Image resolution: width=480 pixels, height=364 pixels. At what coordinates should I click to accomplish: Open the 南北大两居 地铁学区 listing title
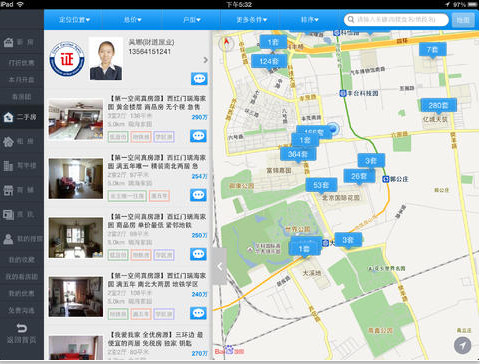point(157,280)
